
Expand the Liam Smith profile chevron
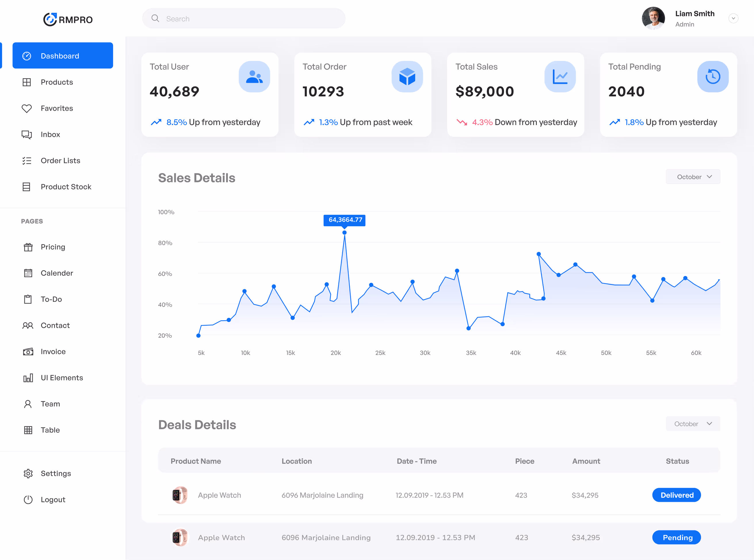tap(733, 18)
